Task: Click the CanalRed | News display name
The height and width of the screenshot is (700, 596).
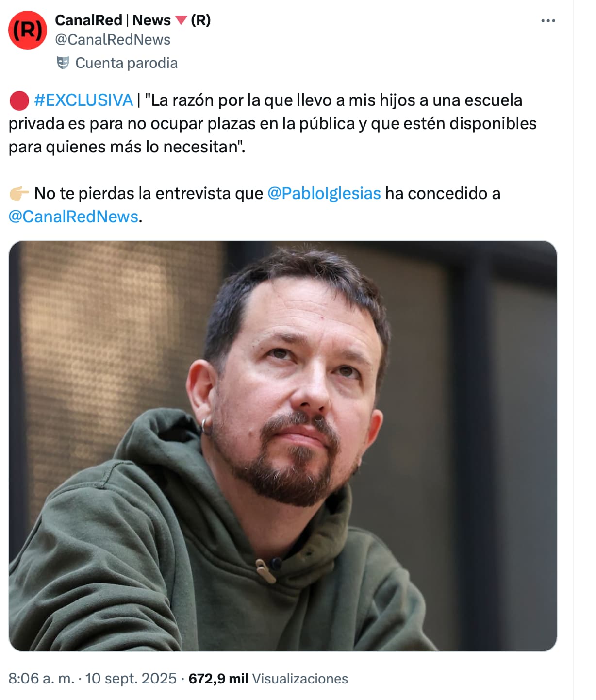Action: [x=113, y=20]
